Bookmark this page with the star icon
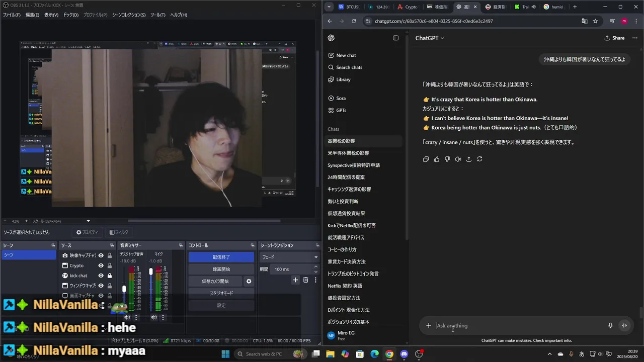 point(596,21)
